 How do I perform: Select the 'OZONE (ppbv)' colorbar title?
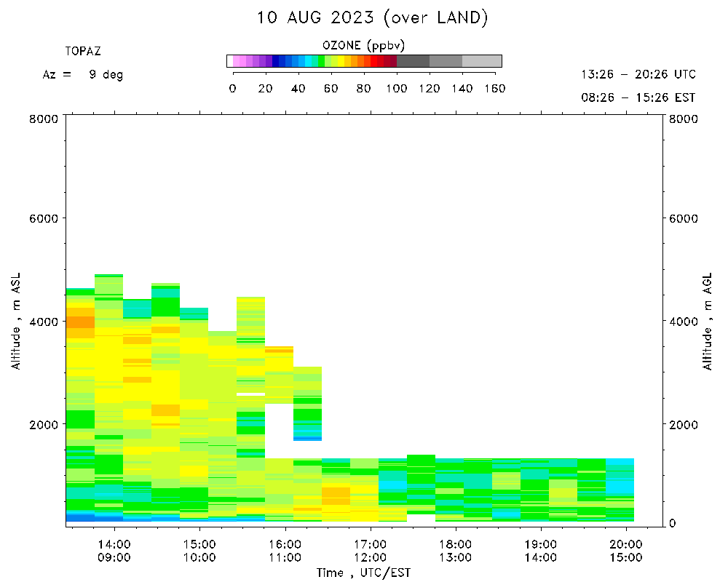[x=363, y=46]
